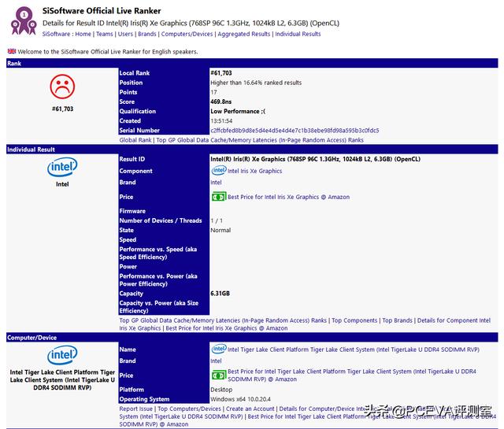
Task: Open the Home link in the navigation
Action: [83, 34]
